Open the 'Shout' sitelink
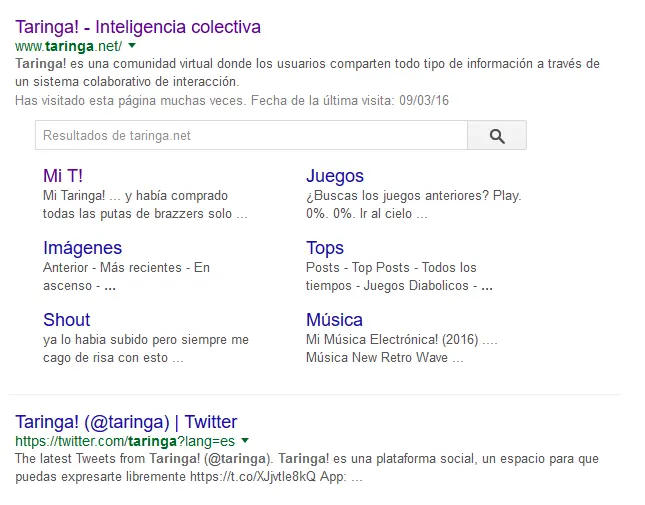 67,320
